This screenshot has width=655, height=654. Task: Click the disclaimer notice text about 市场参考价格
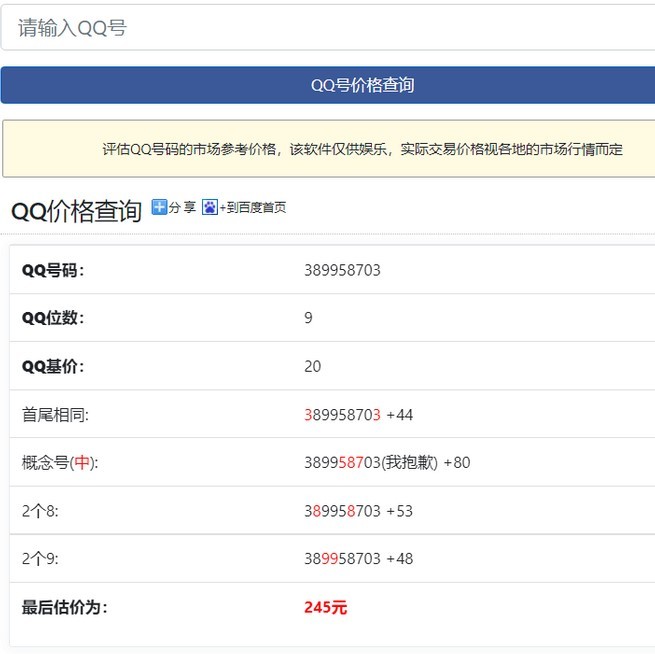coord(362,149)
